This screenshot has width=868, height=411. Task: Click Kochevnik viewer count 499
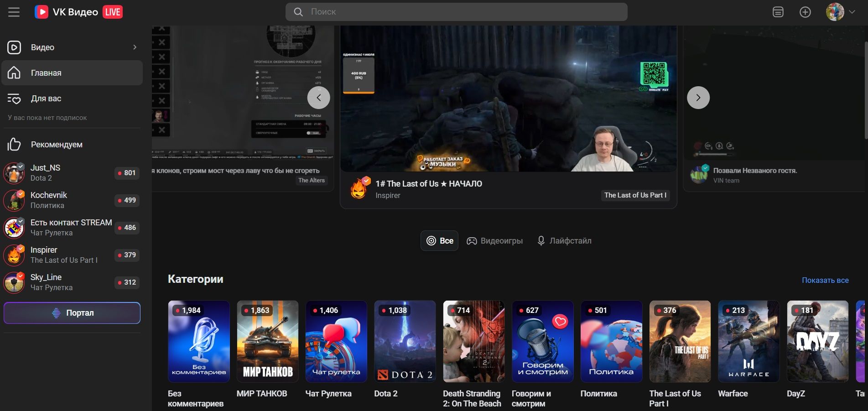[127, 200]
